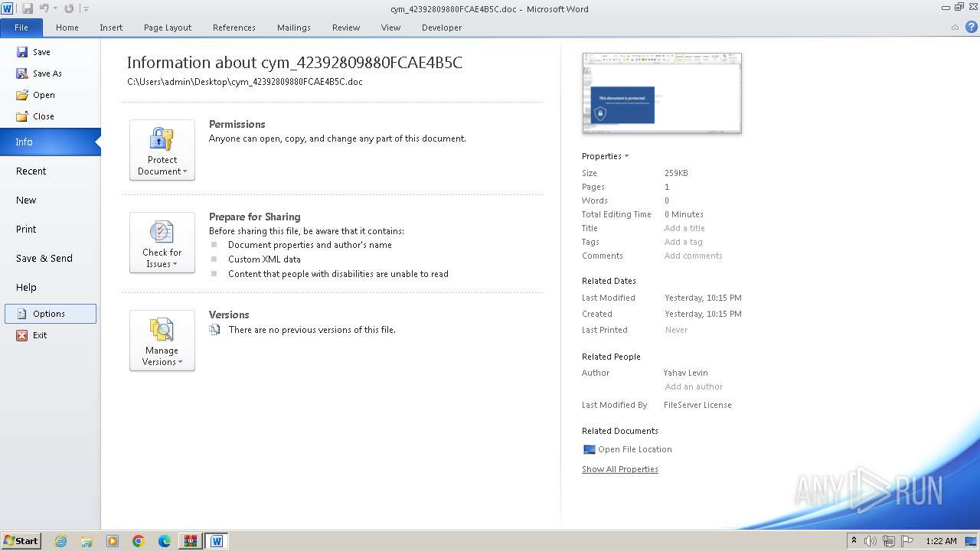Click the Repeat icon in title bar
Screen dimensions: 980x551
coord(69,8)
